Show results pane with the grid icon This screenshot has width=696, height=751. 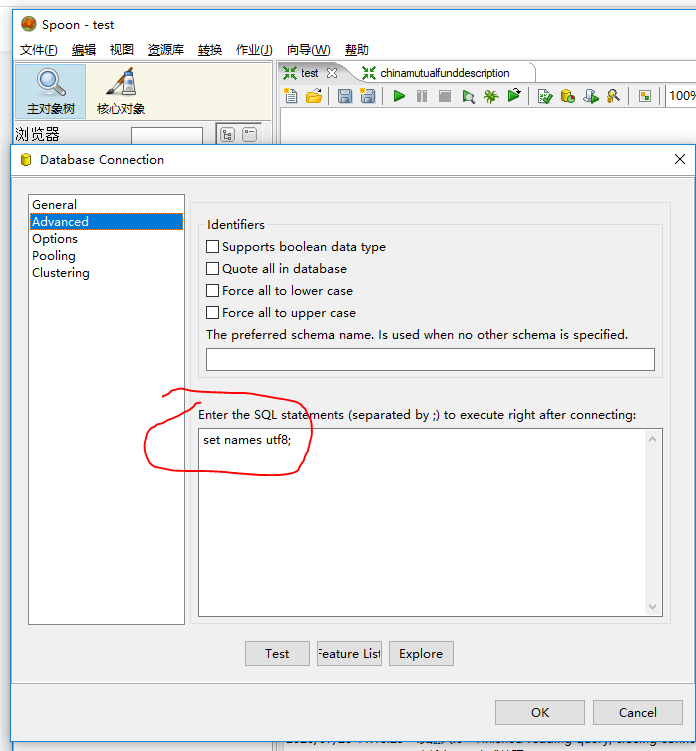point(645,96)
